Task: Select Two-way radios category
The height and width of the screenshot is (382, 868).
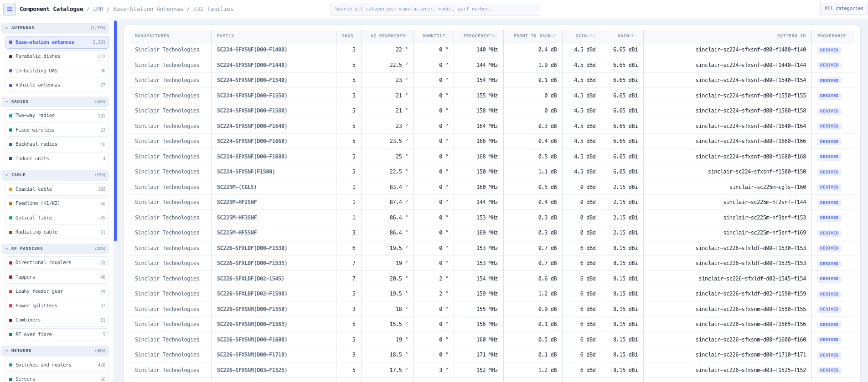Action: (x=57, y=116)
